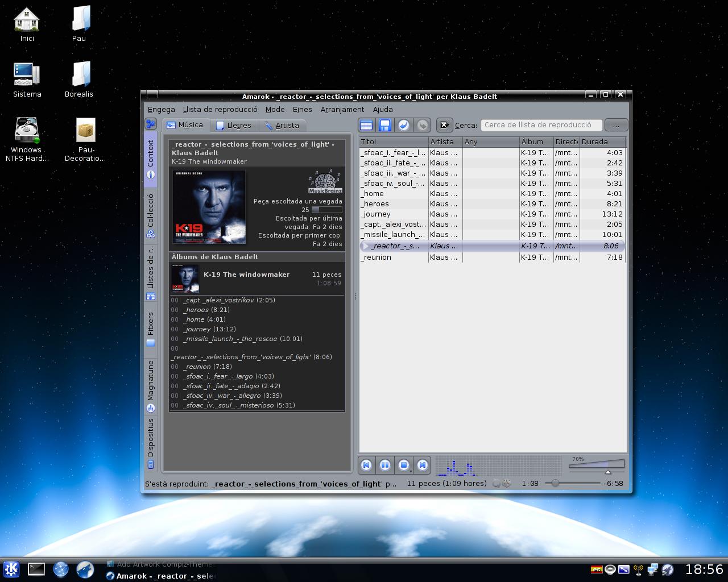728x582 pixels.
Task: Open the Inici desktop icon
Action: (27, 24)
